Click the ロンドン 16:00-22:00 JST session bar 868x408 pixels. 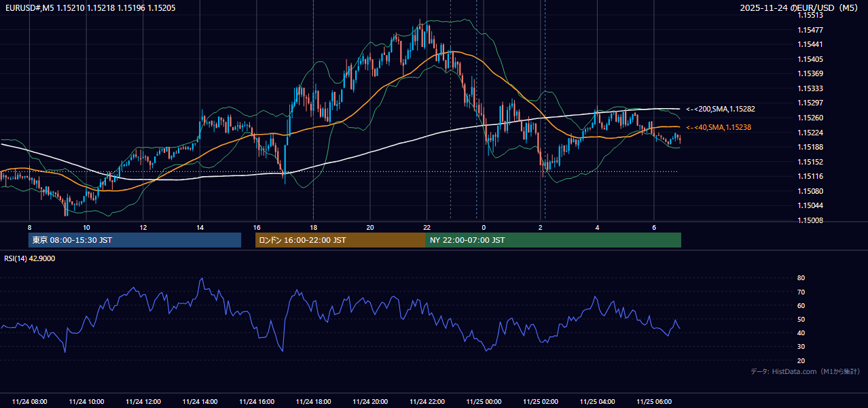(340, 240)
